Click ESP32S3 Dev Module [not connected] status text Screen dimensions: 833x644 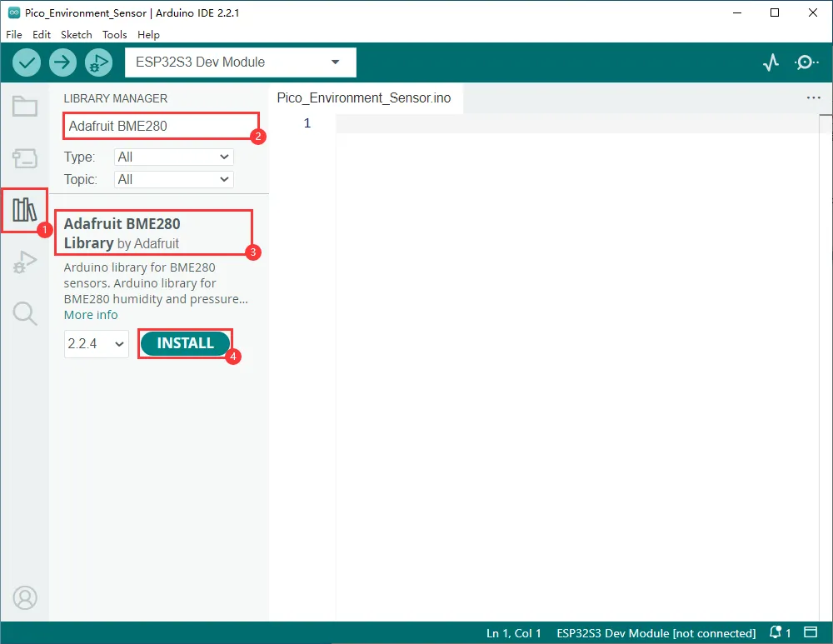[x=656, y=633]
